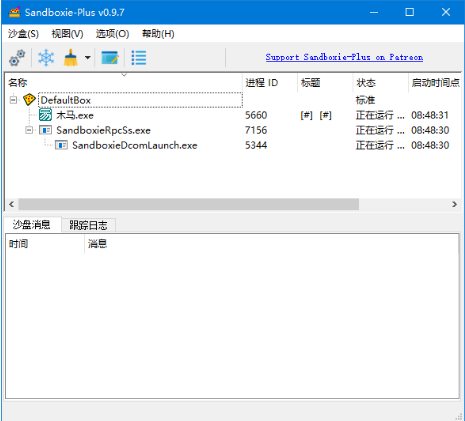The height and width of the screenshot is (421, 465).
Task: Switch to the 跟踪日志 tab
Action: pyautogui.click(x=88, y=225)
